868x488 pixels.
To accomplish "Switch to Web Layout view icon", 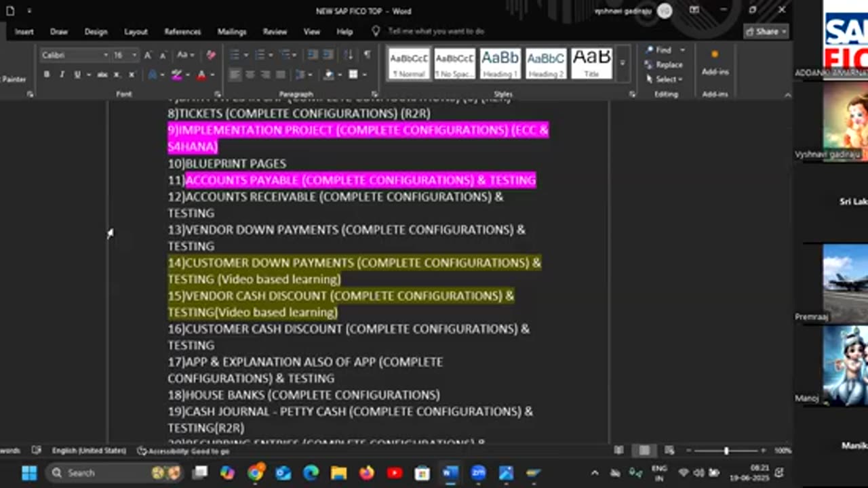I will pyautogui.click(x=669, y=451).
